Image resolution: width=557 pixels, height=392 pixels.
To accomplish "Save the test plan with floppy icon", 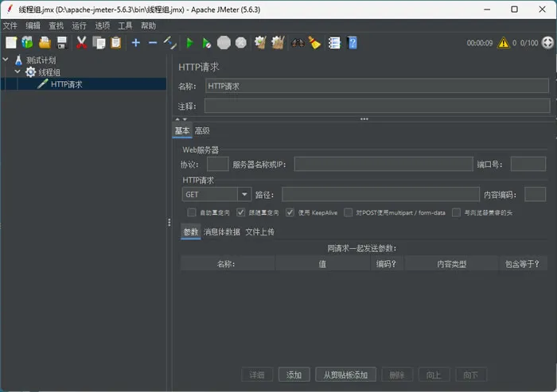I will pyautogui.click(x=62, y=43).
